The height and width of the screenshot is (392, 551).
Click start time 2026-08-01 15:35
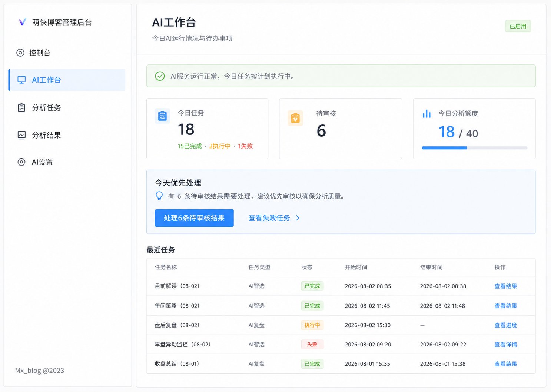pyautogui.click(x=368, y=364)
